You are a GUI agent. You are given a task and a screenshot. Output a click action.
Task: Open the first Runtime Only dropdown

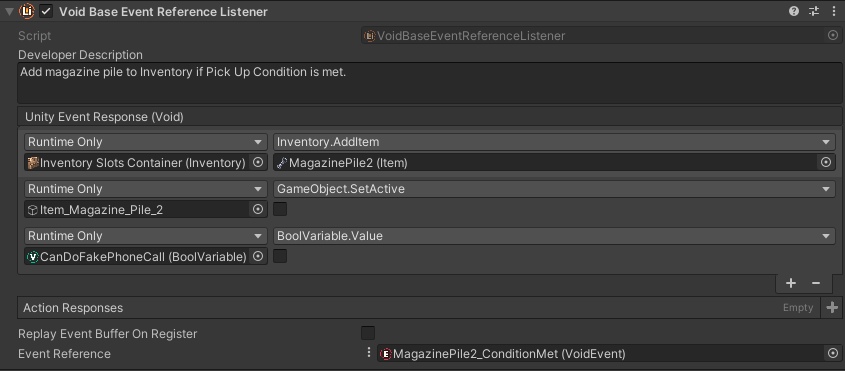(x=146, y=142)
